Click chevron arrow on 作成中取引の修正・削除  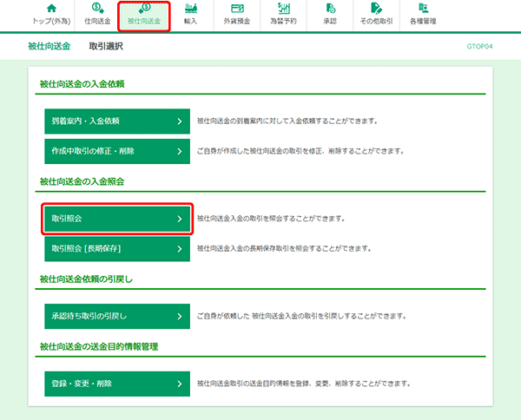[x=179, y=151]
